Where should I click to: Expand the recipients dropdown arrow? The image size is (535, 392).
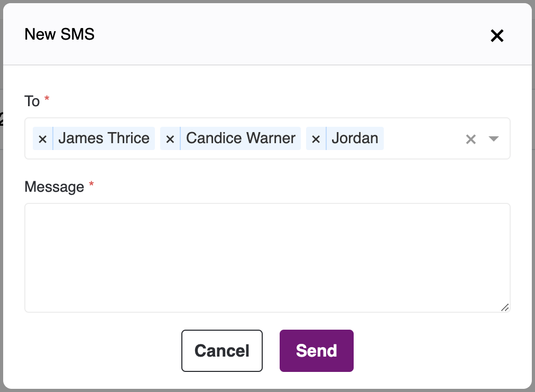coord(494,139)
